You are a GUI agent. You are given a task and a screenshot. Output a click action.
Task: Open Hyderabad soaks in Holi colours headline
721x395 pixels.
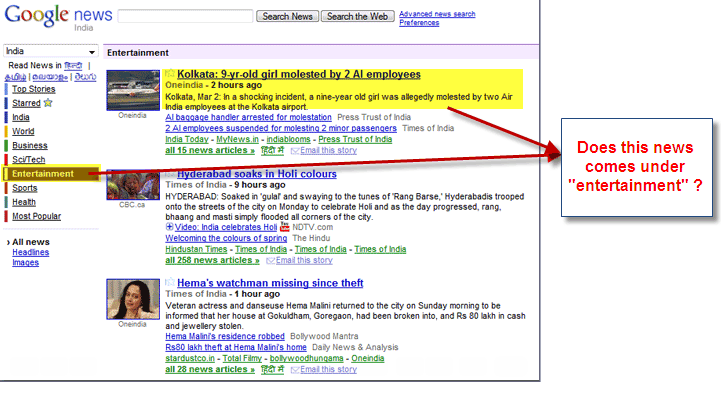coord(257,174)
